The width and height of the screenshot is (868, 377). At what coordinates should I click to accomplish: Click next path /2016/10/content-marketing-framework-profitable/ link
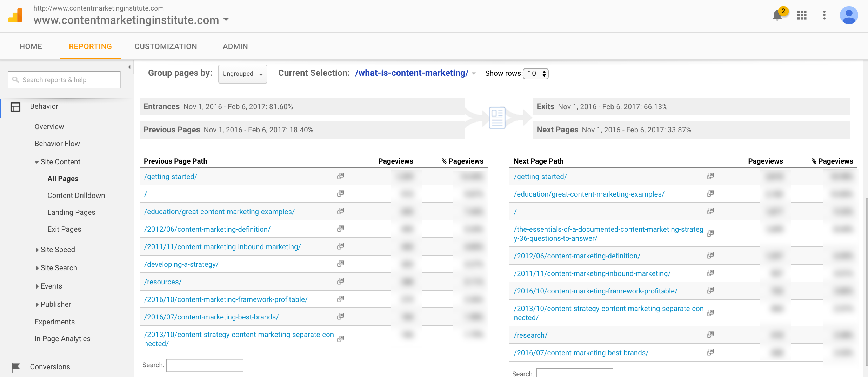click(595, 291)
